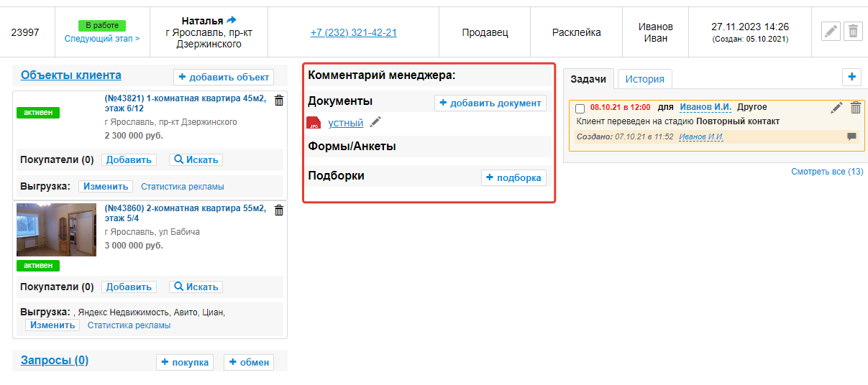Switch to the История tab
This screenshot has width=868, height=385.
tap(645, 79)
